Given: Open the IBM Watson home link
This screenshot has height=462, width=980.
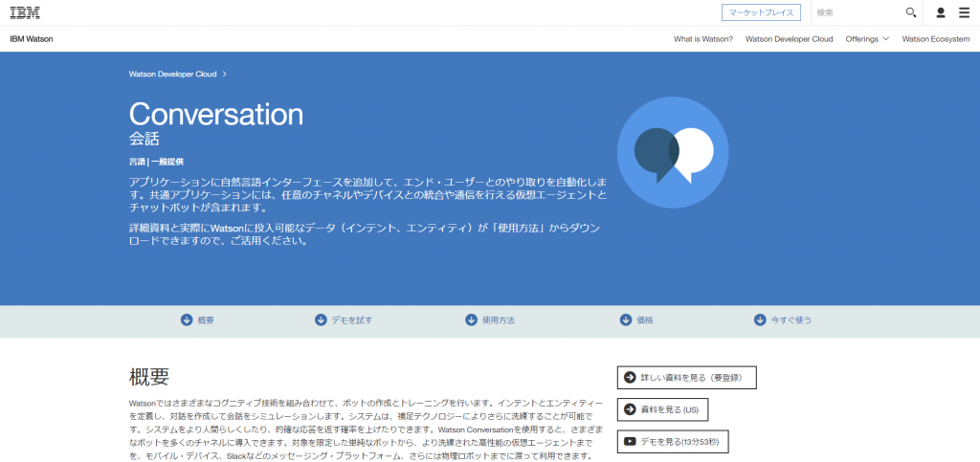Looking at the screenshot, I should [x=32, y=38].
